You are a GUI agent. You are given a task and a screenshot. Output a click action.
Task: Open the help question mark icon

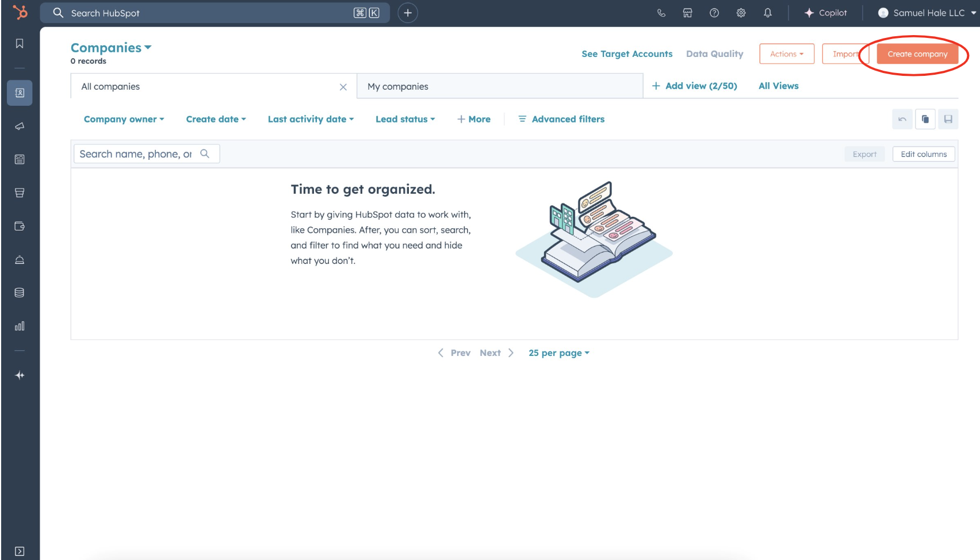pos(714,13)
